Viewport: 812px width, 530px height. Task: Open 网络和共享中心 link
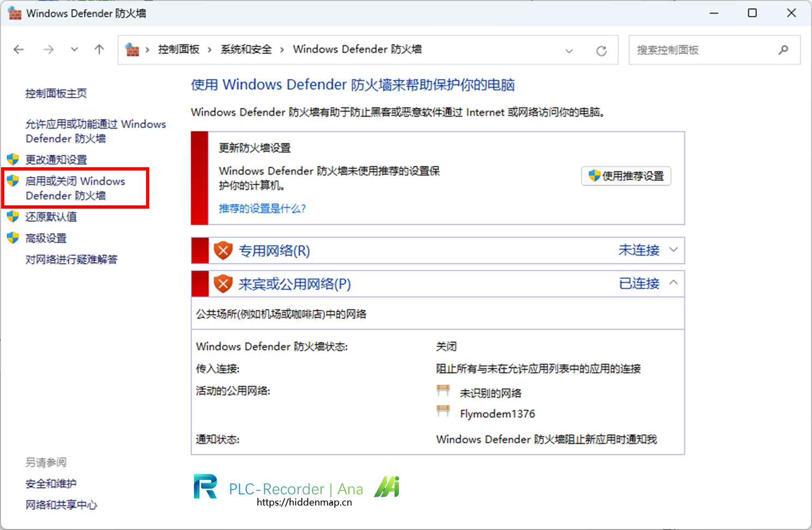coord(61,505)
